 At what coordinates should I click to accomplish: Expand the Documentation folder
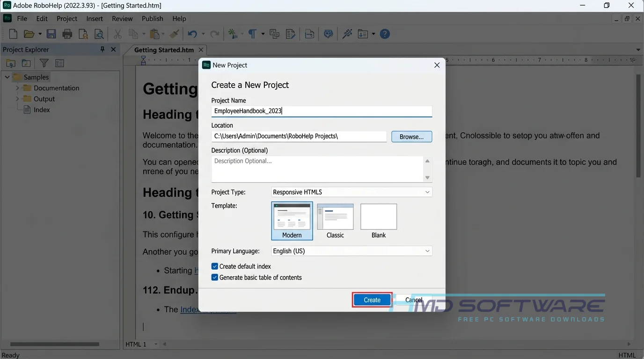coord(18,88)
